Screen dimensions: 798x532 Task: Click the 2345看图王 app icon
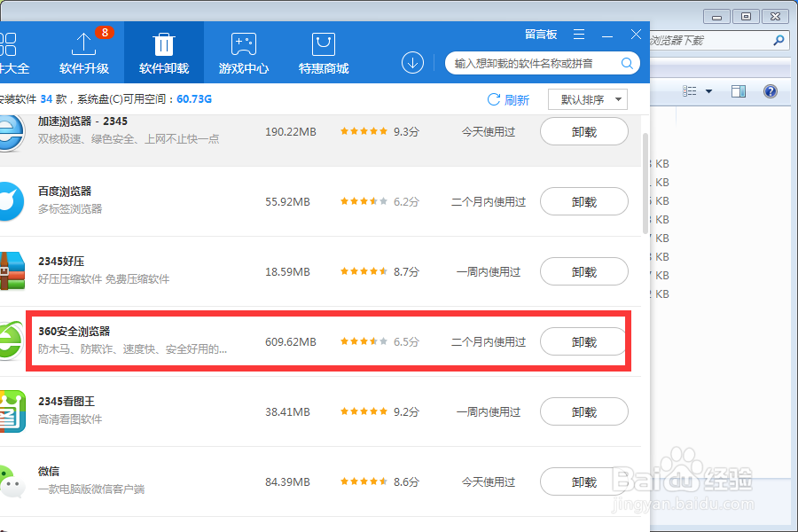tap(12, 411)
